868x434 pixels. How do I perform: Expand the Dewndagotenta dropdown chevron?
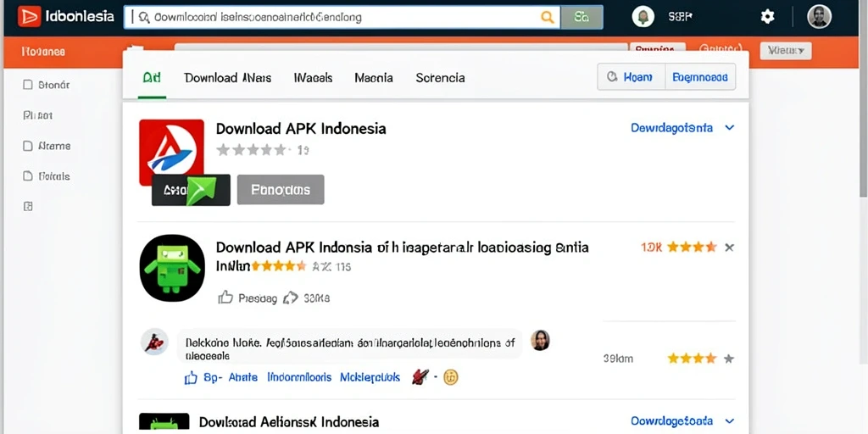tap(730, 128)
